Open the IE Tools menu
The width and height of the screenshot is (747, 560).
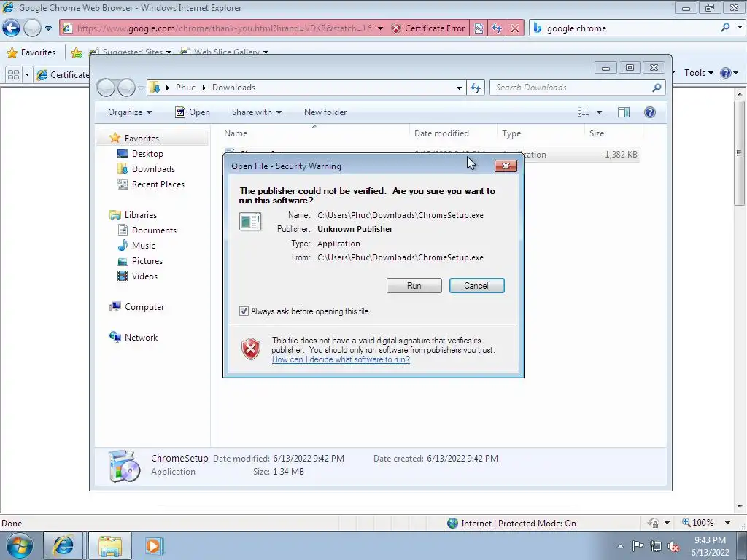pyautogui.click(x=698, y=73)
